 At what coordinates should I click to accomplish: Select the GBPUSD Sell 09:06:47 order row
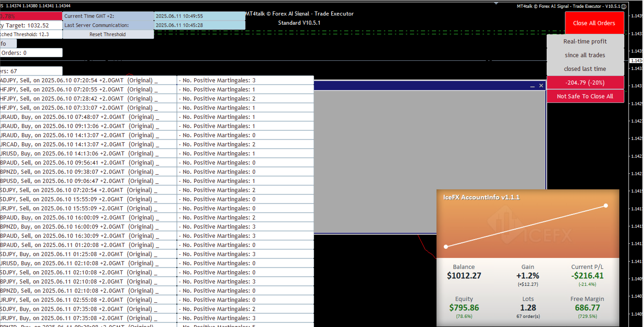click(x=80, y=181)
